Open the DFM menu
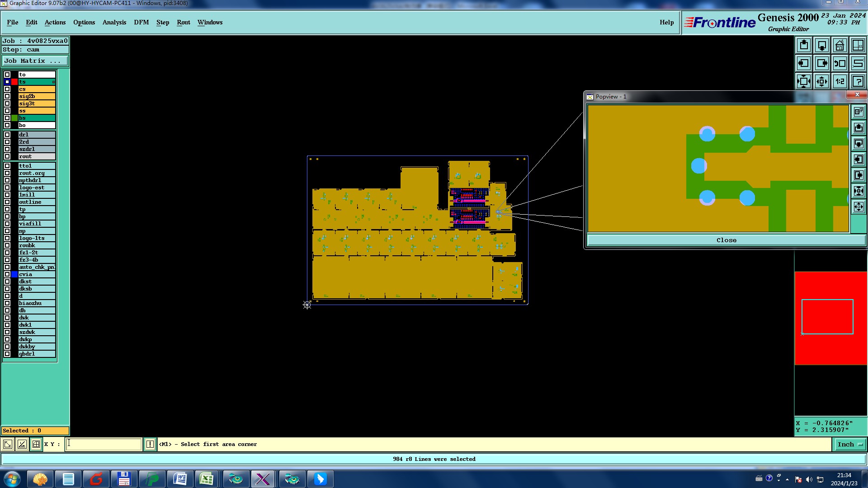 click(141, 22)
